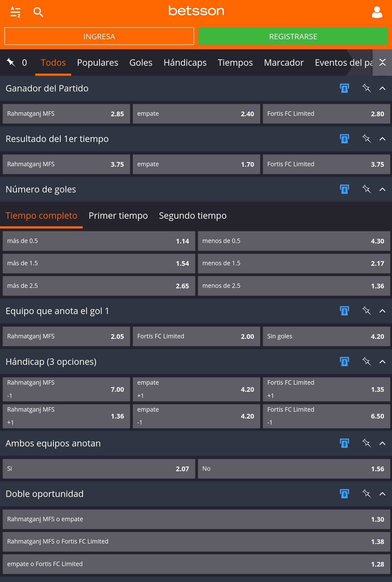Click cash-out icon for Ganador del Partido
The height and width of the screenshot is (582, 392).
[x=344, y=88]
